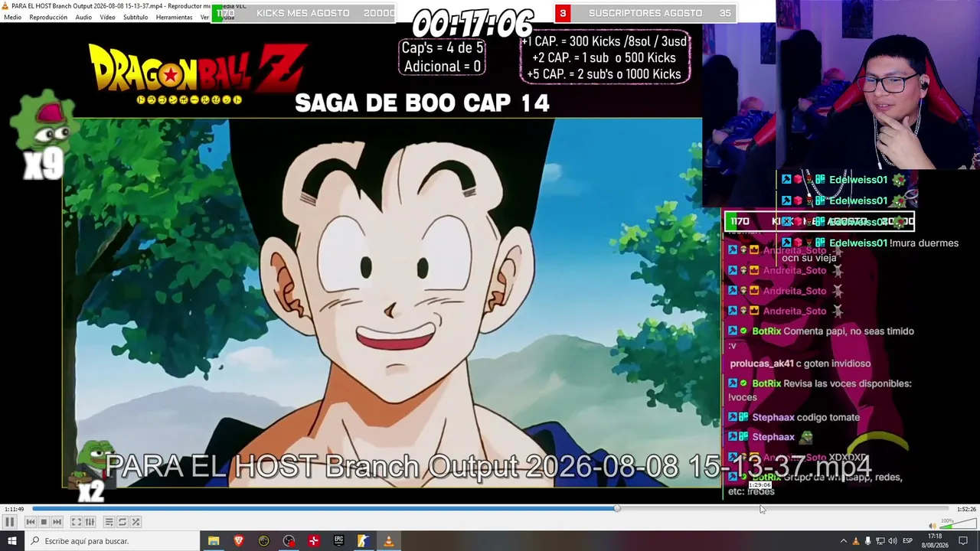Show the VLC playlist
This screenshot has width=980, height=551.
pyautogui.click(x=109, y=522)
